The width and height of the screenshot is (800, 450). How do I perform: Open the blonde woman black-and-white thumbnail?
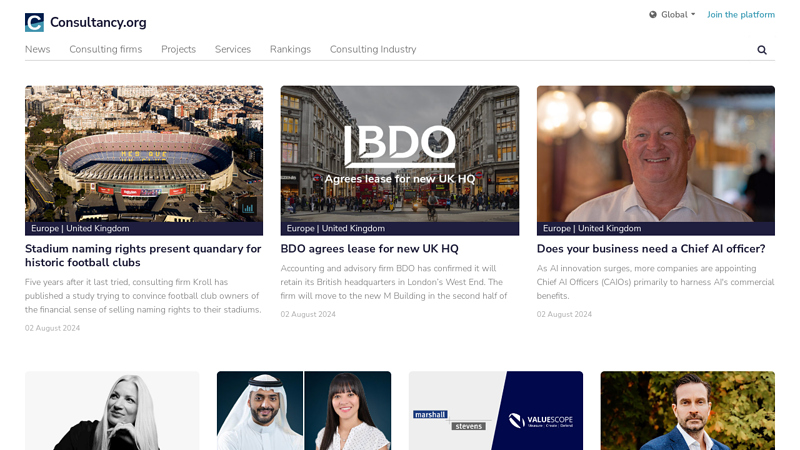[112, 411]
